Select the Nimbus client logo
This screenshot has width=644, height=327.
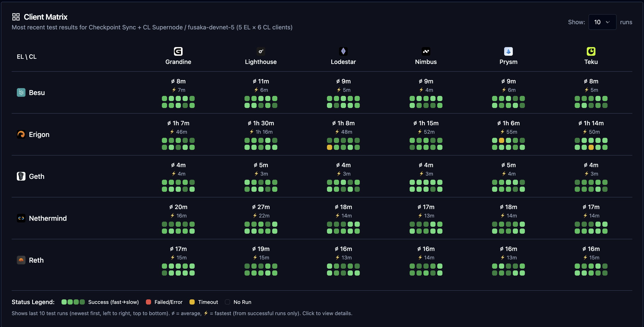point(426,51)
